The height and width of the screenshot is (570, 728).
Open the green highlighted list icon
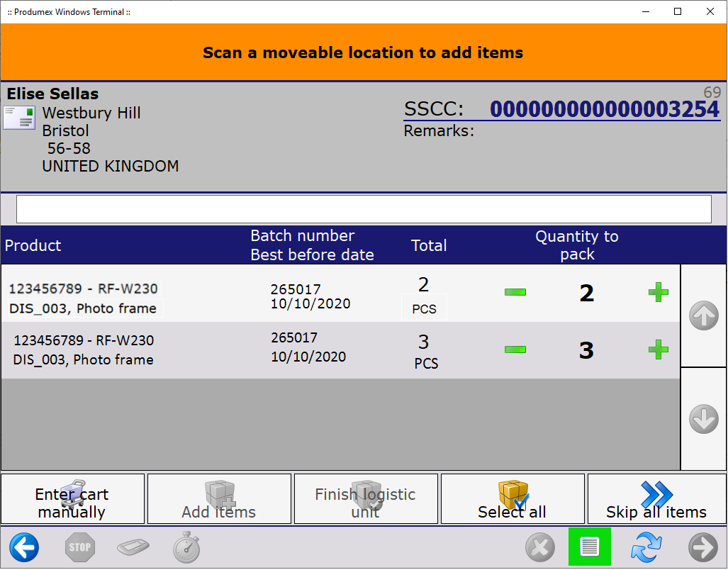(589, 547)
